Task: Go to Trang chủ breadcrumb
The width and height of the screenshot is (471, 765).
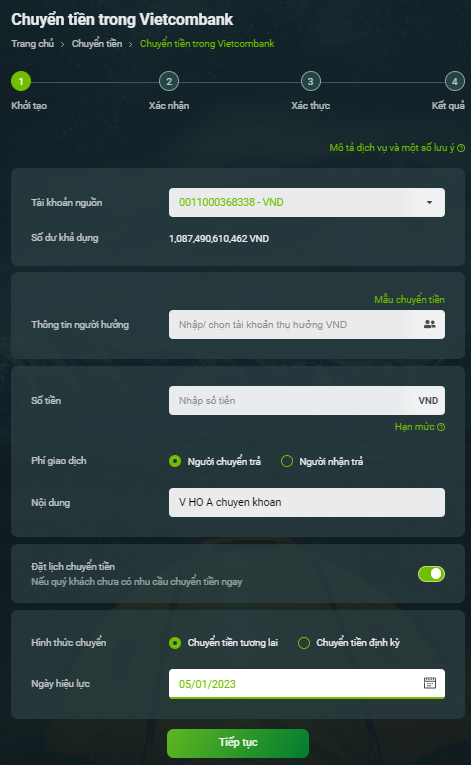Action: [33, 44]
